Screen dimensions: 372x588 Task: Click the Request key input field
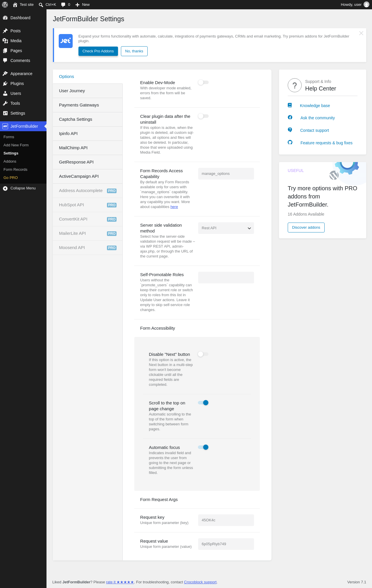(x=226, y=520)
